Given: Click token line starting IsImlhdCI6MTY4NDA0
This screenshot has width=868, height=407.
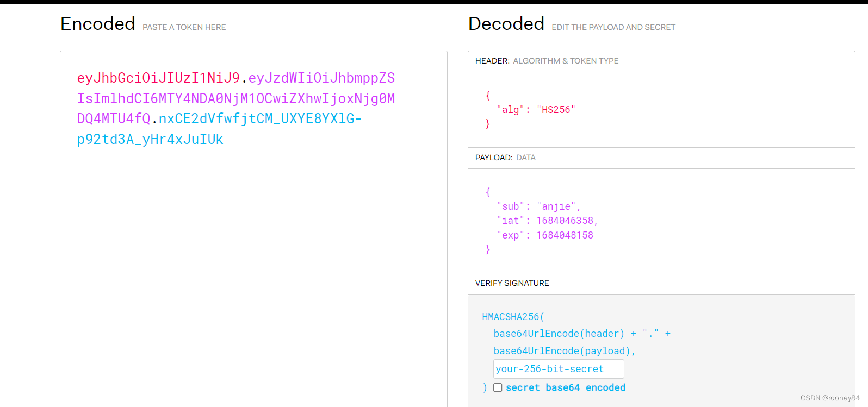Looking at the screenshot, I should tap(236, 98).
